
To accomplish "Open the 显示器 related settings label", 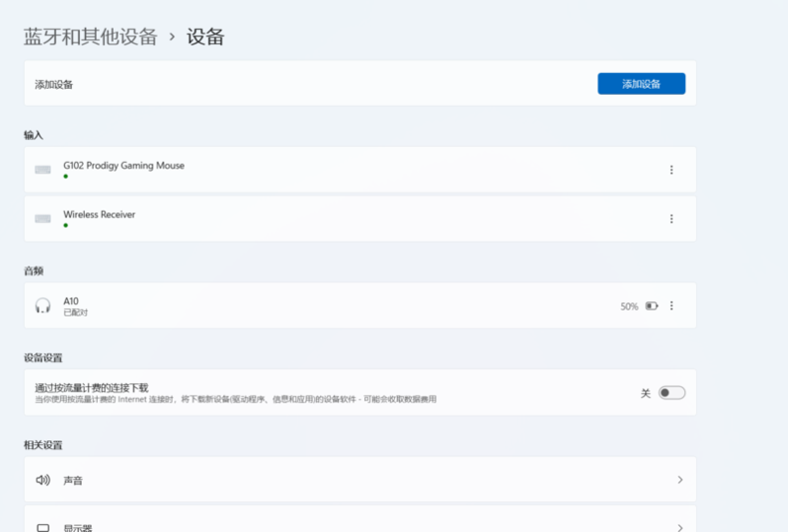I will pyautogui.click(x=77, y=528).
